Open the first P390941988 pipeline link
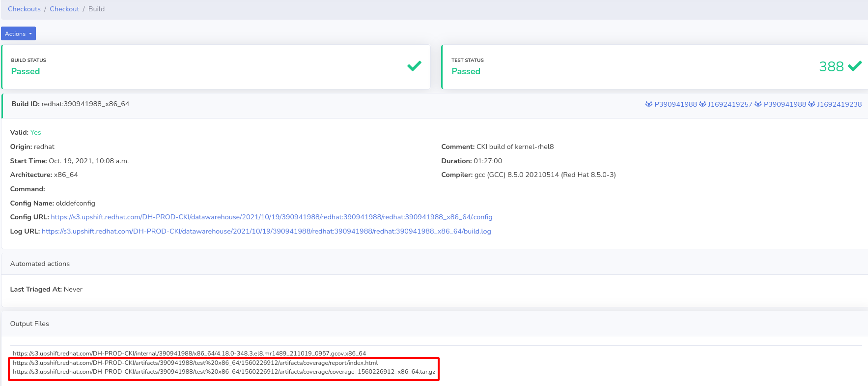 [675, 104]
